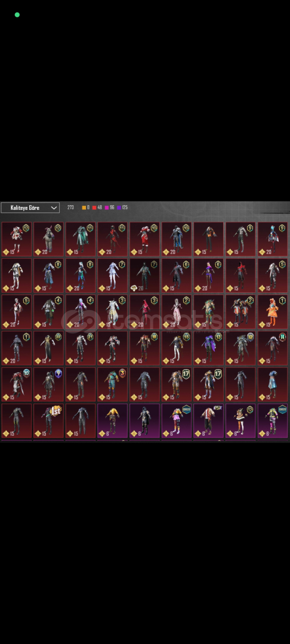290x644 pixels.
Task: Select the grey outfit with badge 9 costing 15
Action: [240, 240]
